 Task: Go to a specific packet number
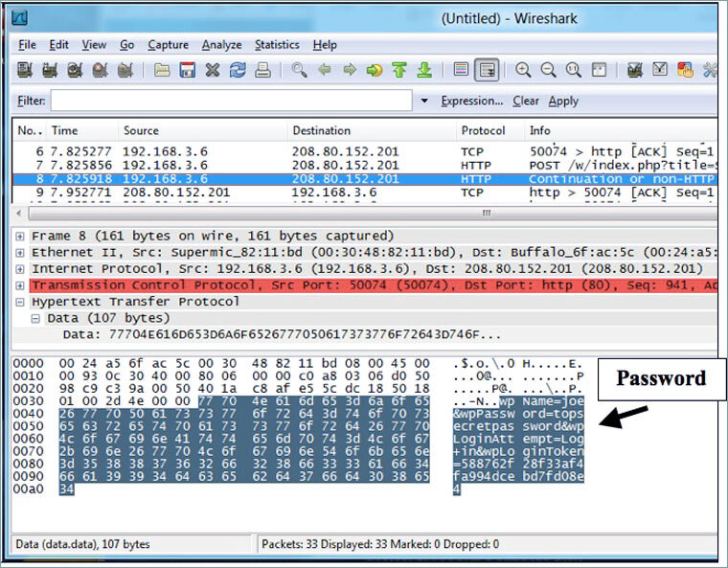pyautogui.click(x=375, y=70)
